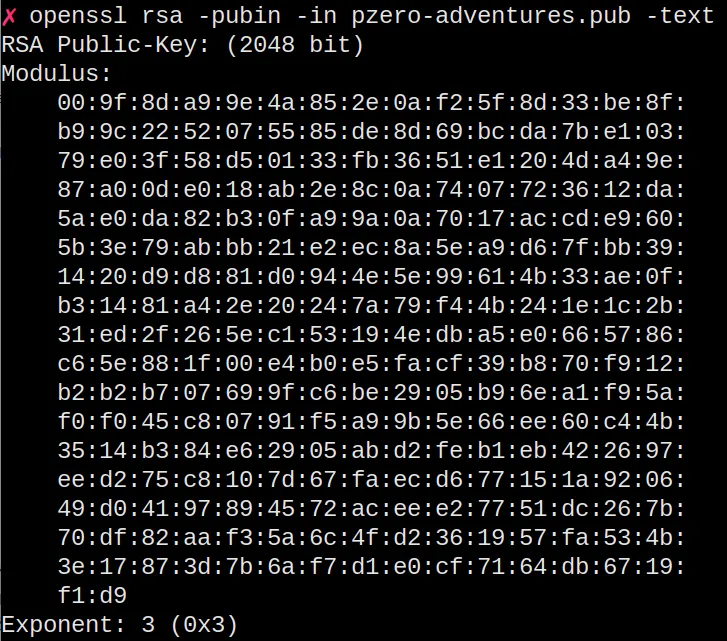Viewport: 727px width, 641px height.
Task: Click the modulus line starting f0:f0:45
Action: click(x=370, y=422)
